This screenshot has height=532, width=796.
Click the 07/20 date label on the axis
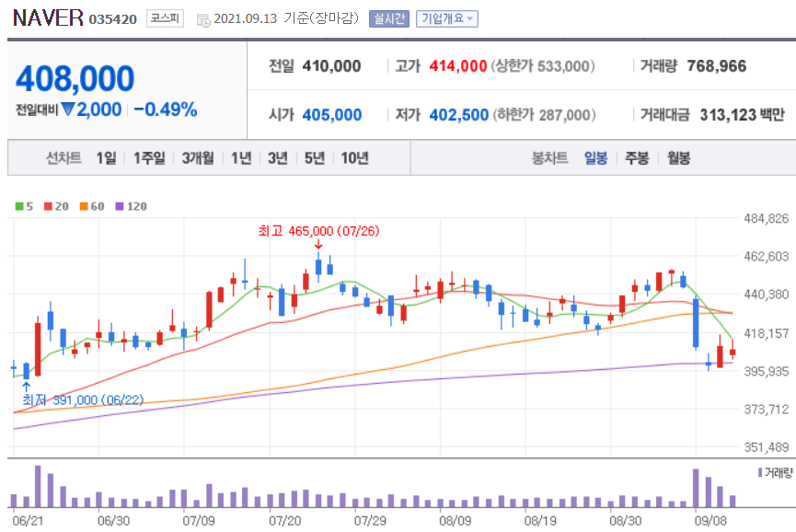pos(284,521)
